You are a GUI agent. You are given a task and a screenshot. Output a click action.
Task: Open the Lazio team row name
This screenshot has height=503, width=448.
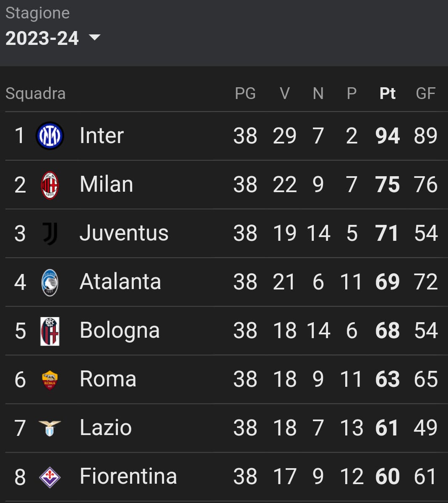tap(106, 427)
